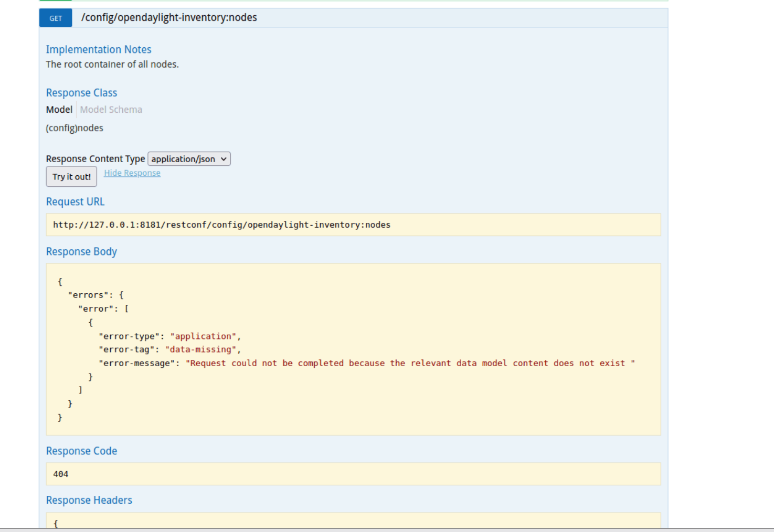Switch to the Model tab
Viewport: 774px width, 532px height.
click(x=59, y=110)
